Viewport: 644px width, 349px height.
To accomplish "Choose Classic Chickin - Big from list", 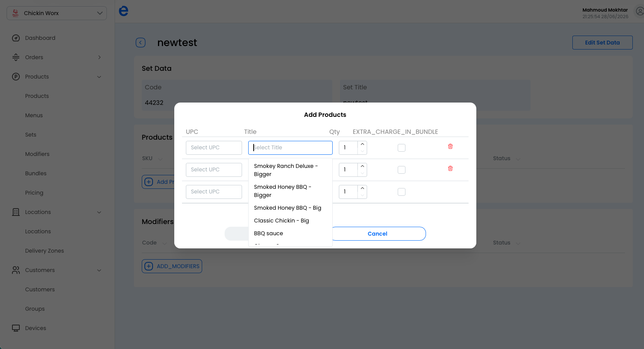I will pyautogui.click(x=282, y=221).
